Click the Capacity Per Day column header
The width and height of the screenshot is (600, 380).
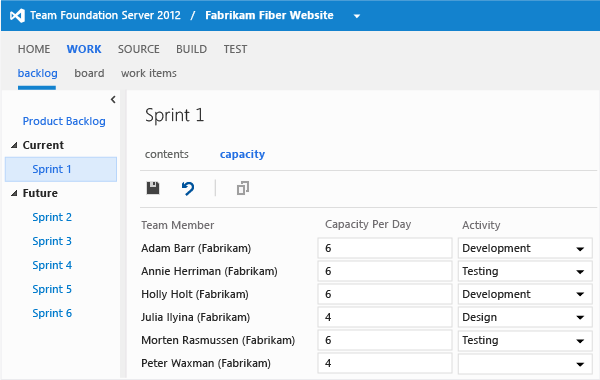pyautogui.click(x=368, y=224)
